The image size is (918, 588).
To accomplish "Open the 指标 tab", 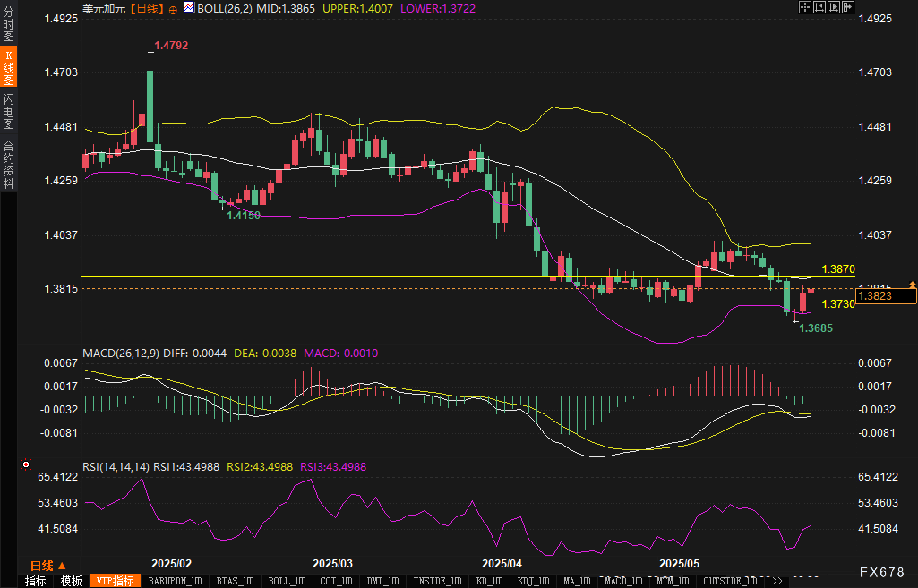I will 35,581.
